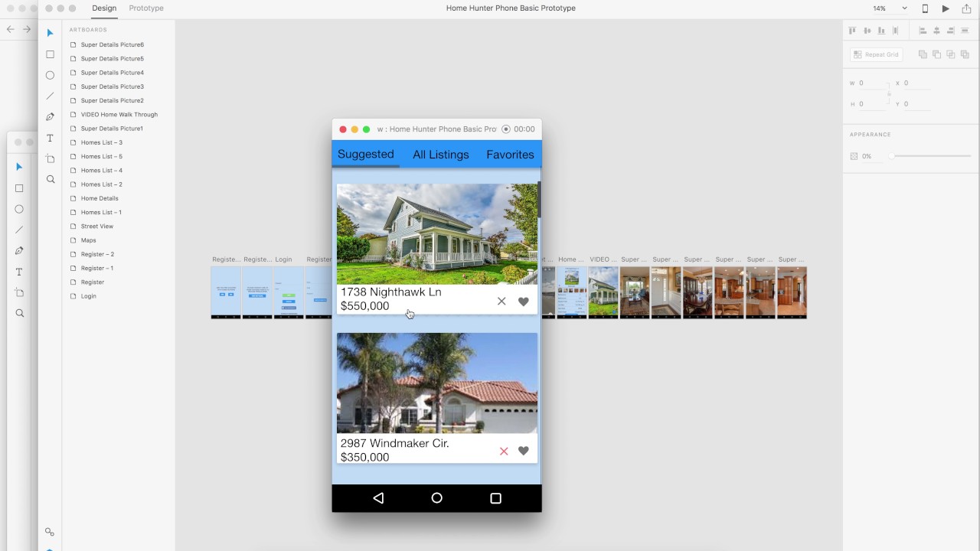Open the Favorites tab in the preview

[x=510, y=155]
